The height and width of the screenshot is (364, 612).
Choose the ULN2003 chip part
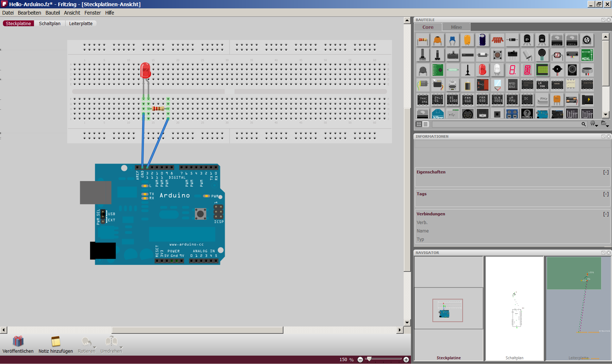pyautogui.click(x=497, y=100)
